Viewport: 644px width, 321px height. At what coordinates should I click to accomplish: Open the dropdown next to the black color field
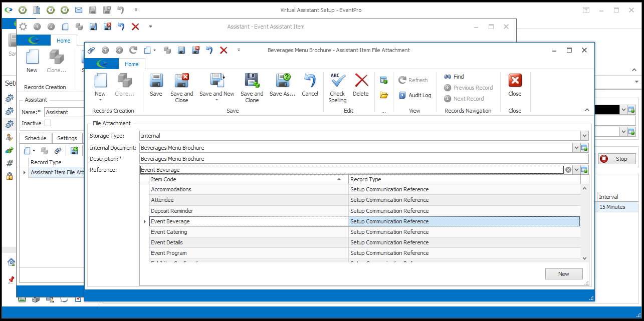pyautogui.click(x=623, y=110)
